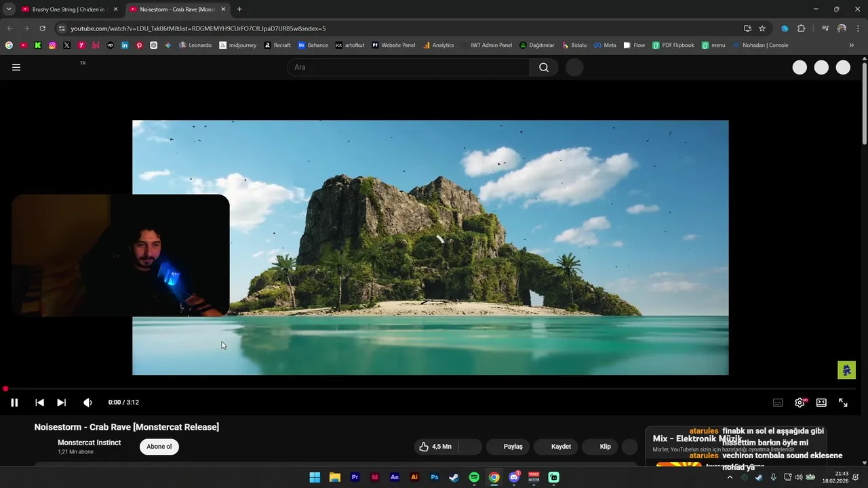The width and height of the screenshot is (868, 488).
Task: Open the Monstercat Instinct channel link
Action: [89, 443]
